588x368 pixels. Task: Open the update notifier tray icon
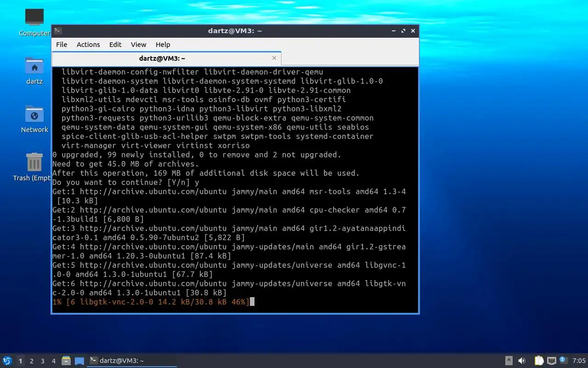(x=563, y=360)
